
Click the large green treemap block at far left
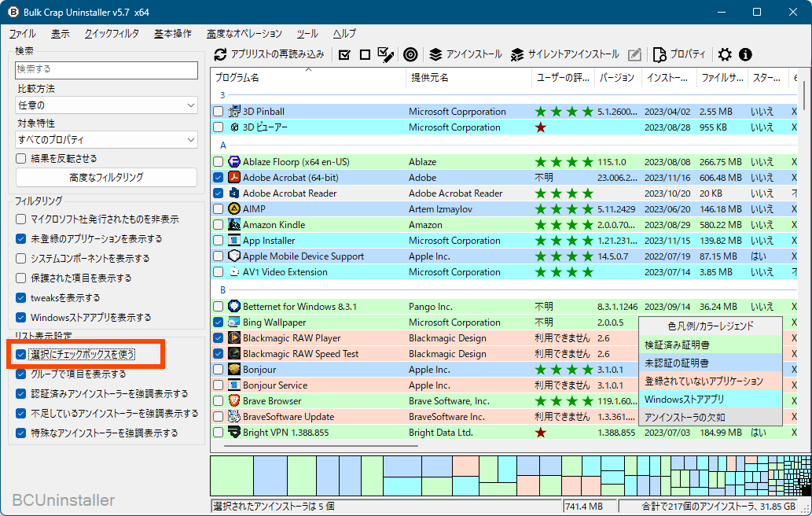[x=231, y=476]
